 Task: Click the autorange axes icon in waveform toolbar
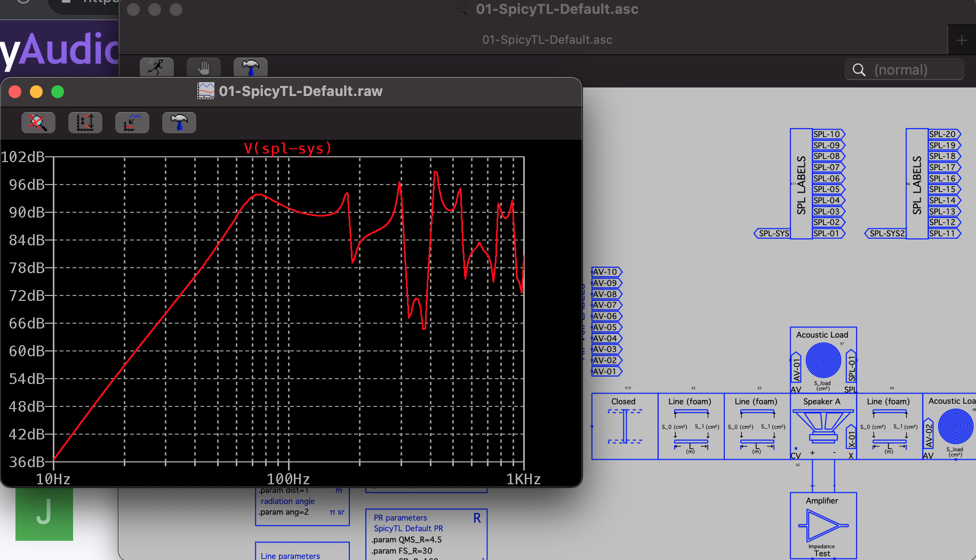coord(85,123)
